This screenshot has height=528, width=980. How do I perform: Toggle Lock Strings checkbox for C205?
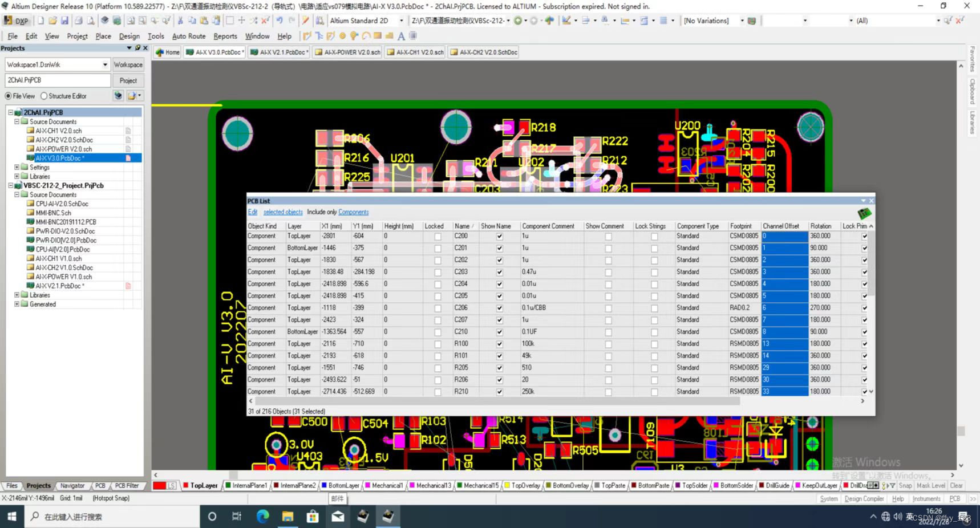(654, 296)
